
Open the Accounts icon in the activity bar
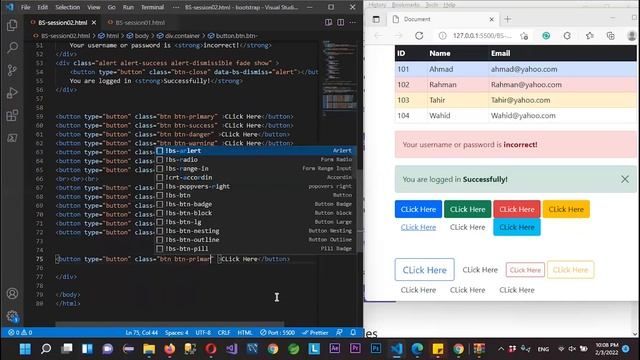pos(12,293)
